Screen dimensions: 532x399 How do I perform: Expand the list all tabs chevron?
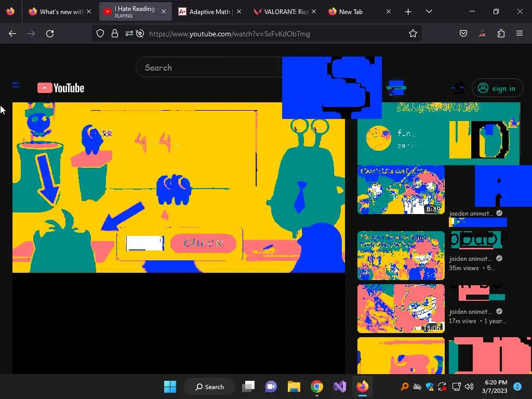pyautogui.click(x=429, y=11)
